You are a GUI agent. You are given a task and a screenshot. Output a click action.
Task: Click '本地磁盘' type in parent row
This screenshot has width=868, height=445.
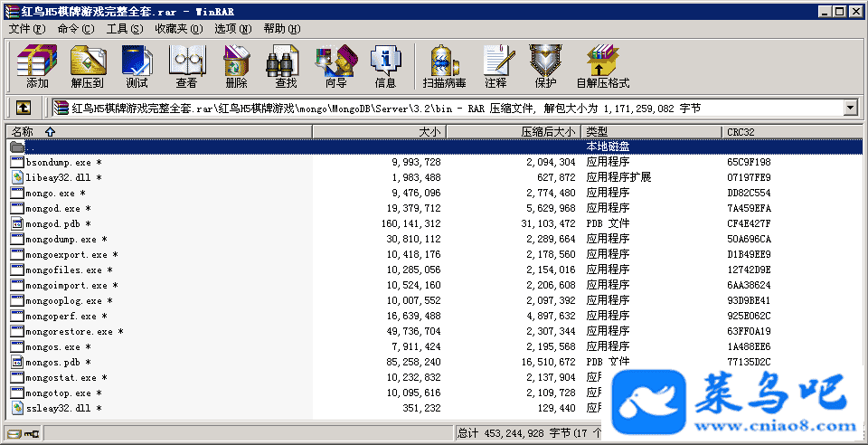tap(608, 147)
